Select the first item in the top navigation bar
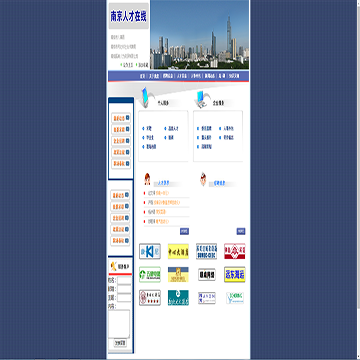Image resolution: width=360 pixels, height=360 pixels. coord(143,76)
